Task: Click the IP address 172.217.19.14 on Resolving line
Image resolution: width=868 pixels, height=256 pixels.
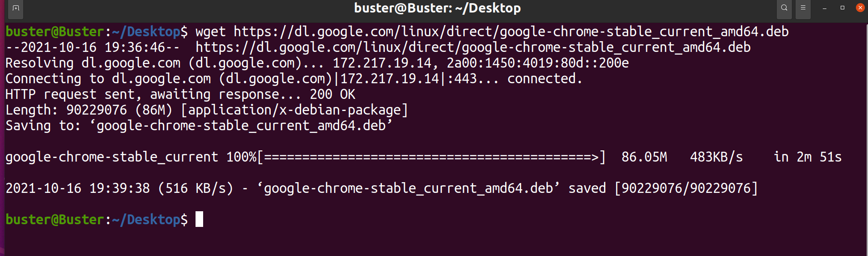Action: (x=382, y=63)
